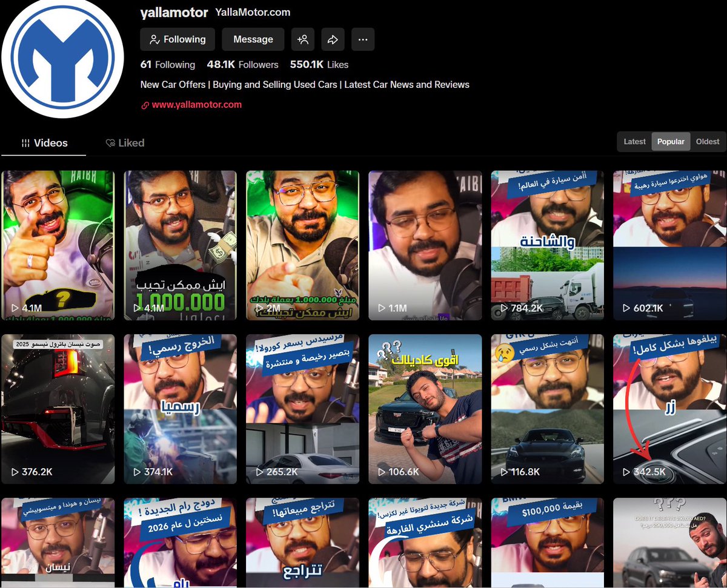
Task: Click the profile bio about New Car Offers
Action: 305,85
